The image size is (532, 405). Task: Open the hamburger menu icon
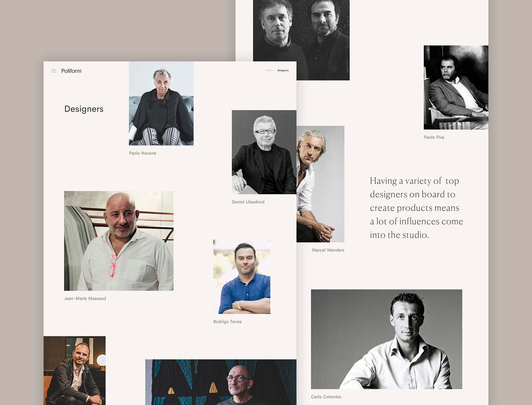point(54,71)
